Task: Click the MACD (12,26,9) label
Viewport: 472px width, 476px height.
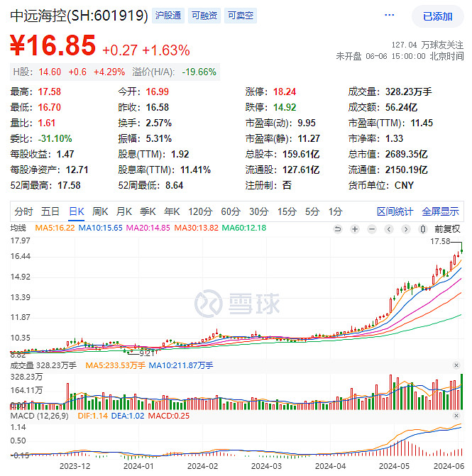Action: point(40,416)
